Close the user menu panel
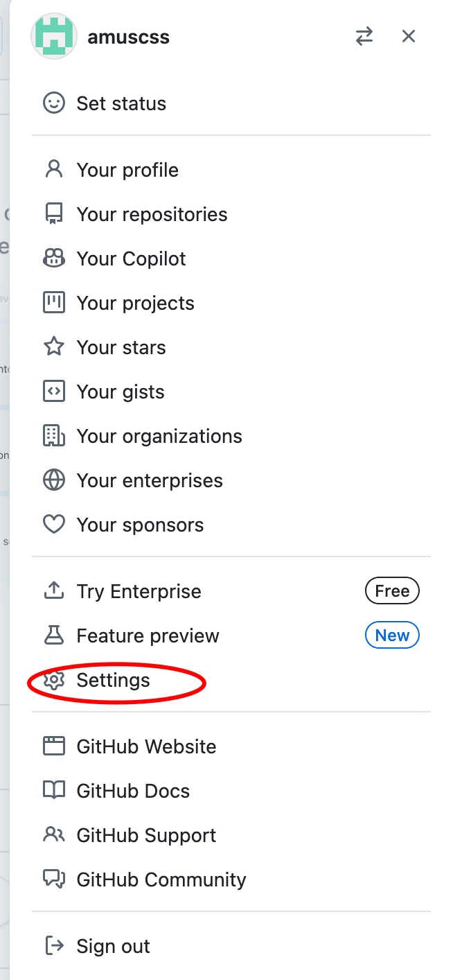The height and width of the screenshot is (980, 453). coord(409,36)
